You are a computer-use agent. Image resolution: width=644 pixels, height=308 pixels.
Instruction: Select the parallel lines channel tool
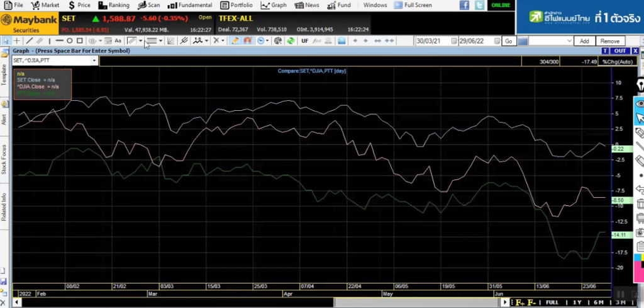tap(40, 41)
